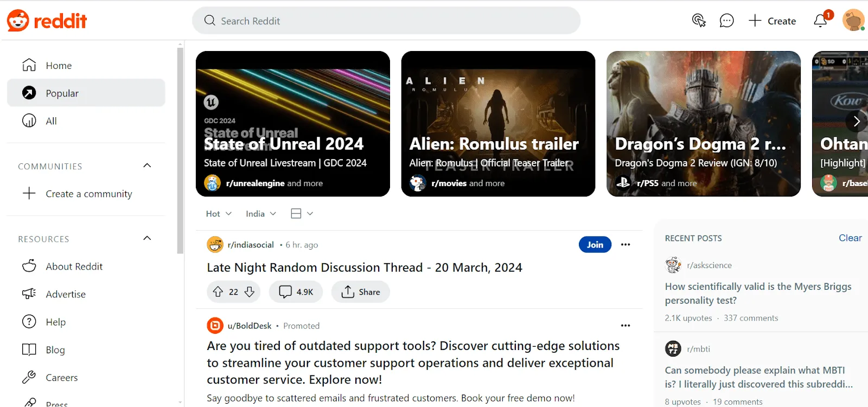The width and height of the screenshot is (868, 407).
Task: Click r/askscience link in Recent Posts
Action: click(709, 265)
